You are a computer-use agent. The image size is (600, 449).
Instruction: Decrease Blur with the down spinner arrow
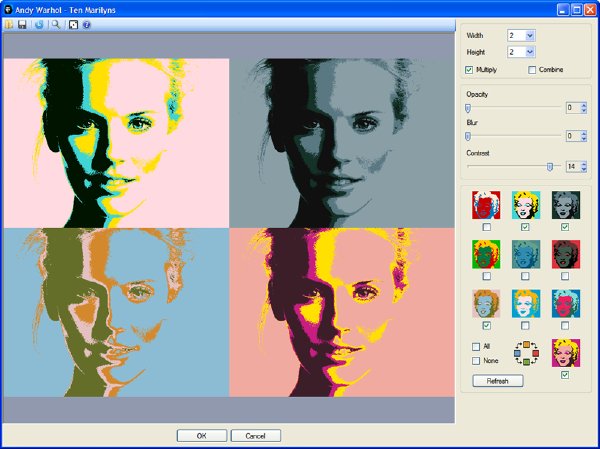pos(584,139)
